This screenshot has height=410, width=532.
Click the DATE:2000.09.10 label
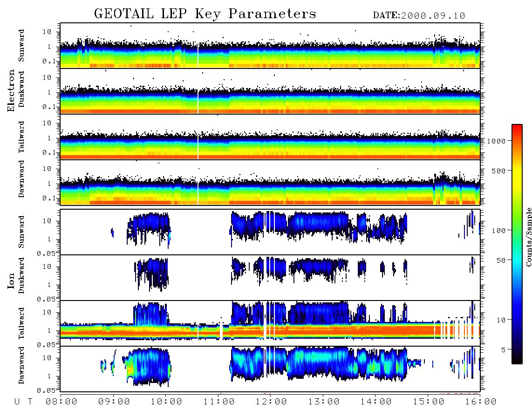(x=419, y=16)
